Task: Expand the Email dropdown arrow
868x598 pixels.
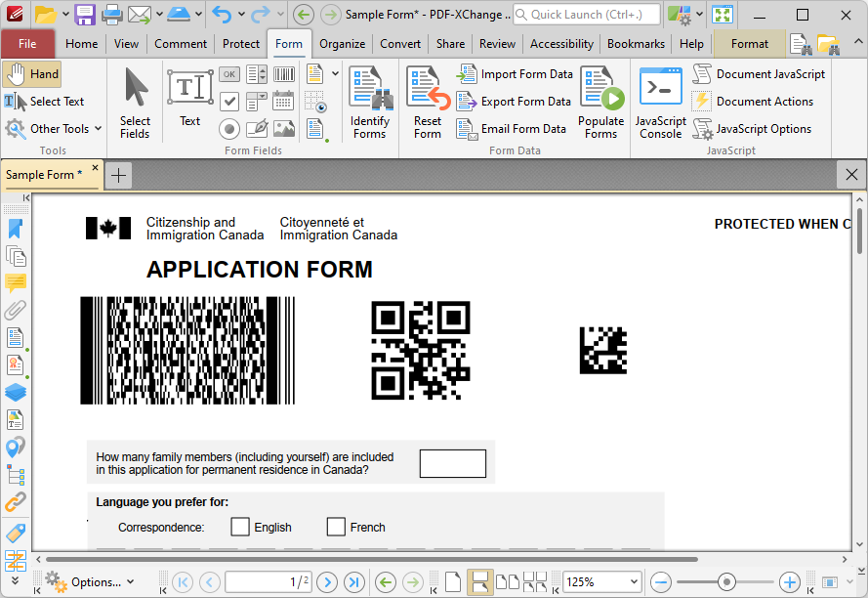Action: (159, 15)
